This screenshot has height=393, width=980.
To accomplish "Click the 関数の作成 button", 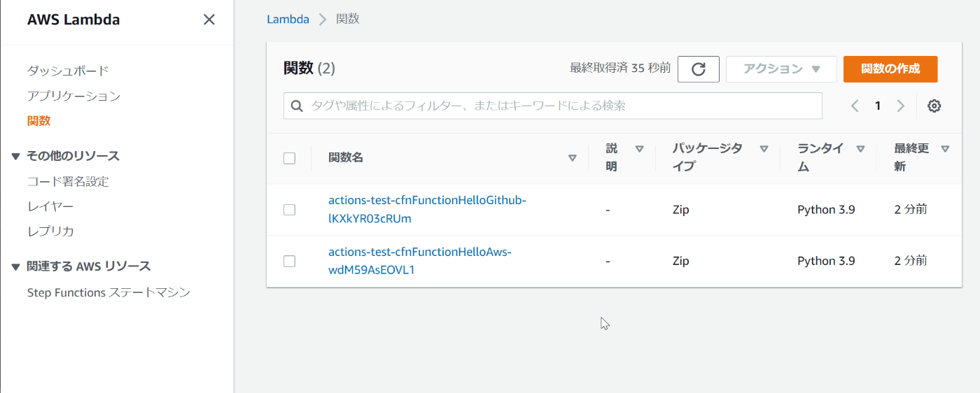I will (890, 69).
